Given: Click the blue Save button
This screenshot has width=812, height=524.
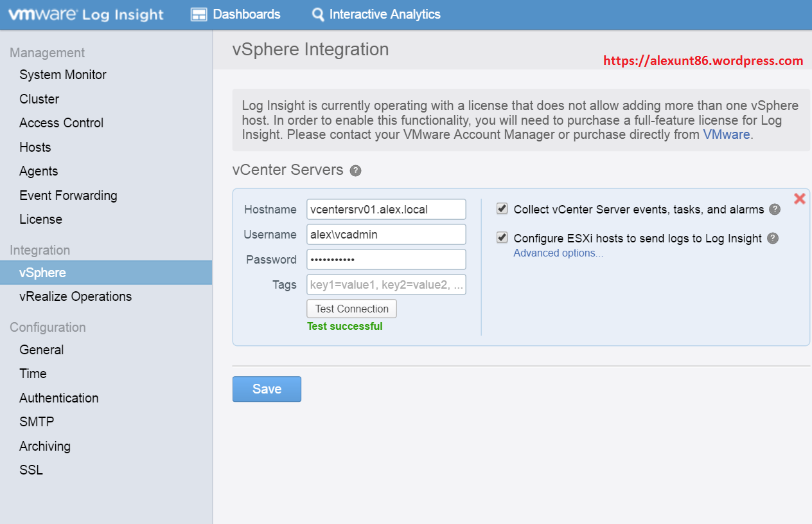Looking at the screenshot, I should click(267, 389).
